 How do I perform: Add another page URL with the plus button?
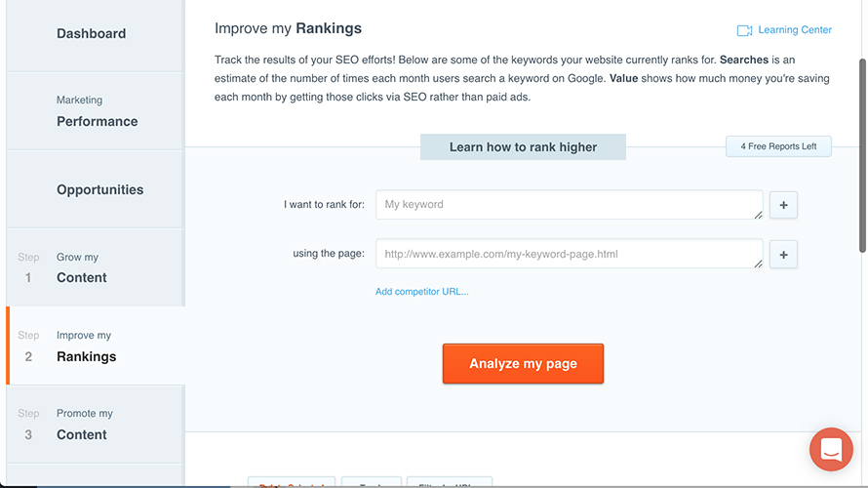pyautogui.click(x=783, y=255)
